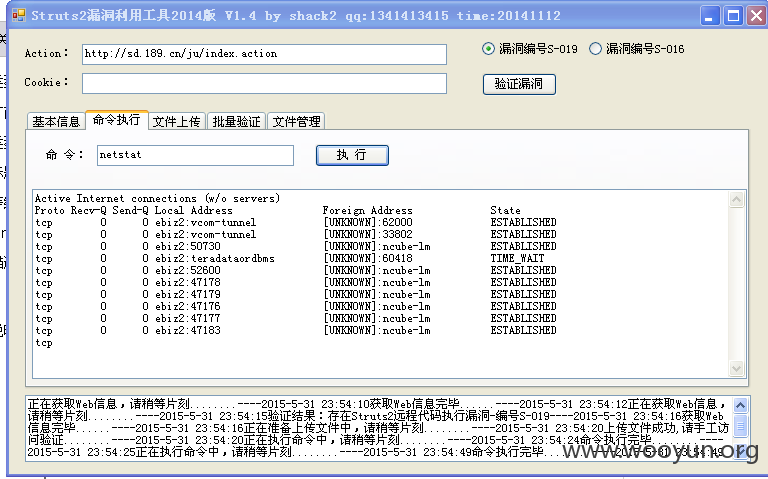Click the 'State' column header text
Screen dimensions: 768x479
pos(505,210)
